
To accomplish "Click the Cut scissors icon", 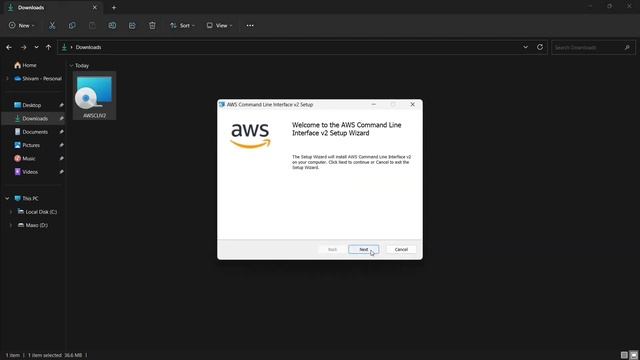I will [x=52, y=25].
